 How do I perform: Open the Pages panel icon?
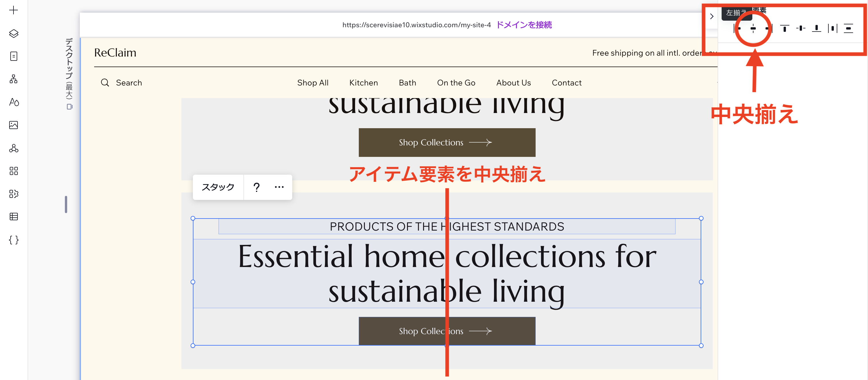tap(13, 56)
